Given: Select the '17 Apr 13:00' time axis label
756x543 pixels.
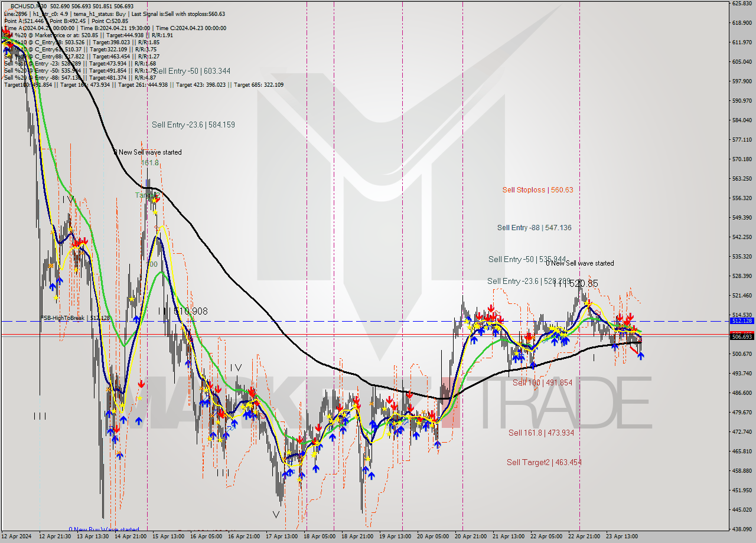Looking at the screenshot, I should pyautogui.click(x=282, y=537).
